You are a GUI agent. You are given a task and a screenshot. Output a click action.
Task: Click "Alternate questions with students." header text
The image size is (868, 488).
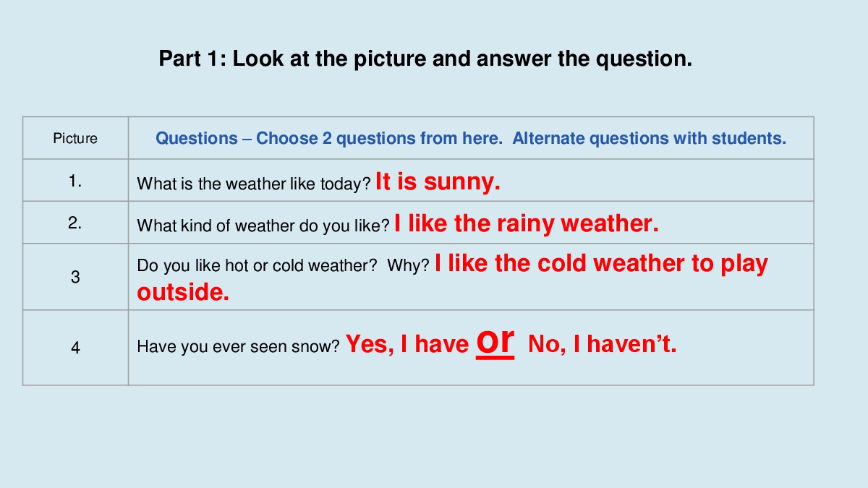[649, 138]
